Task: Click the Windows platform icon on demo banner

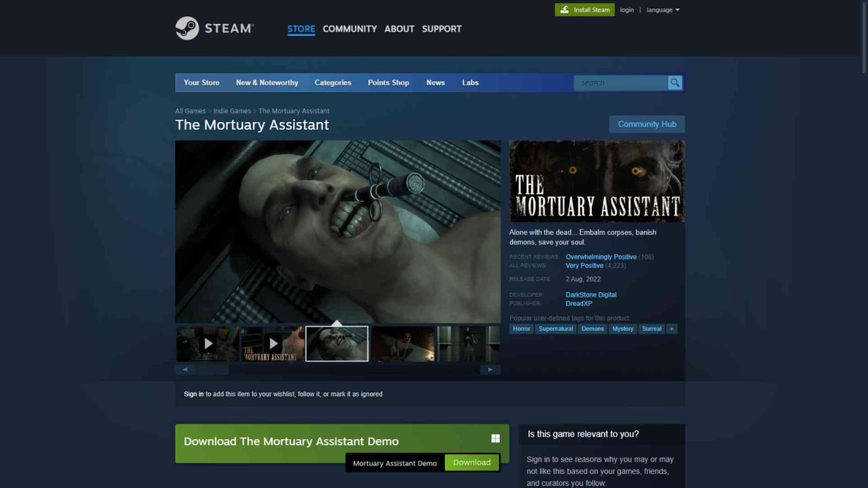Action: pos(495,438)
